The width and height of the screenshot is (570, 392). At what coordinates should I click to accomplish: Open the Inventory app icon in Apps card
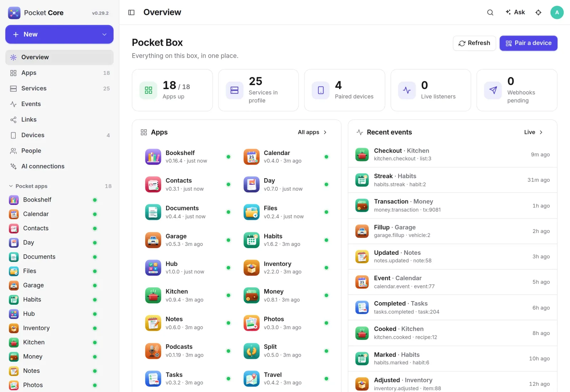click(252, 268)
